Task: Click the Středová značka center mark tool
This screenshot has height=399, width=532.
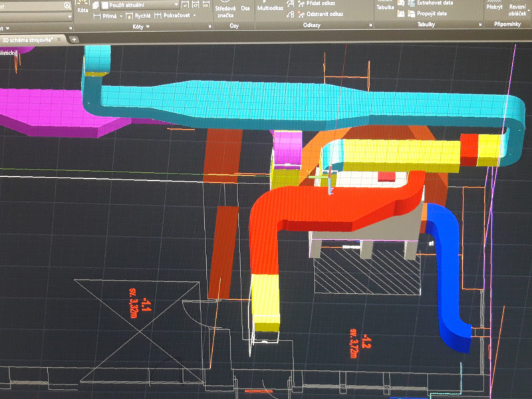Action: tap(224, 9)
